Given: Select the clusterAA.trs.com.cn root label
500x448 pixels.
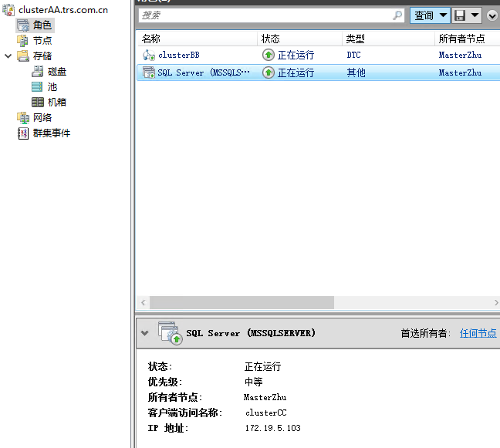Looking at the screenshot, I should (63, 10).
